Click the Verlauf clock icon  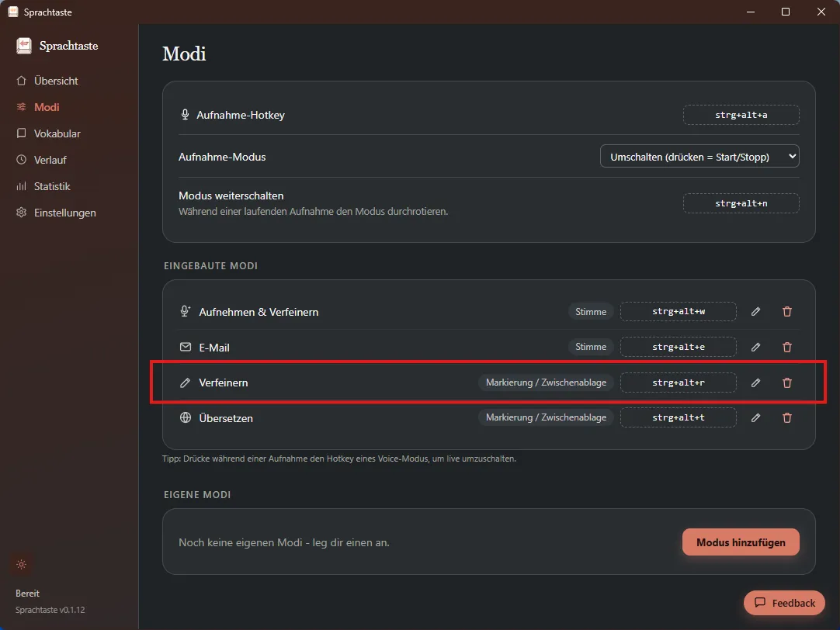(22, 160)
